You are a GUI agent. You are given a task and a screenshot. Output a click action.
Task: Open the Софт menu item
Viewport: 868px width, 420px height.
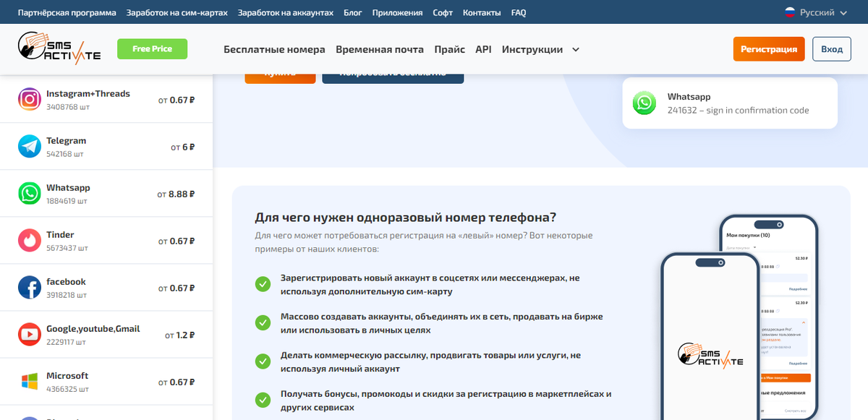(443, 13)
